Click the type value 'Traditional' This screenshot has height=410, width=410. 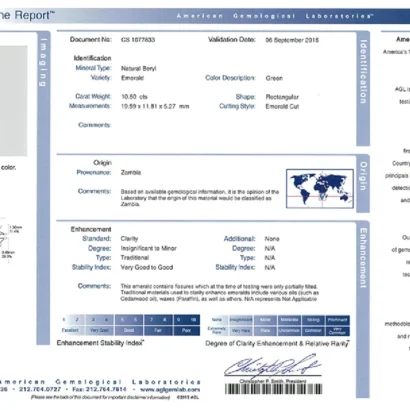coord(135,258)
